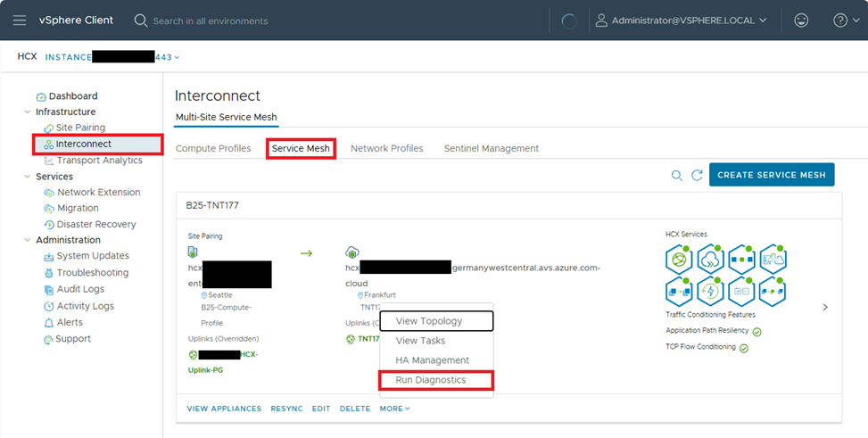Image resolution: width=868 pixels, height=438 pixels.
Task: Click bottom-row three small cubes service icon
Action: 773,292
